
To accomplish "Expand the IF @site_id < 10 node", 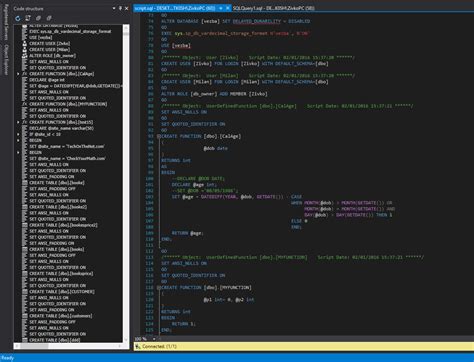I will tap(18, 134).
